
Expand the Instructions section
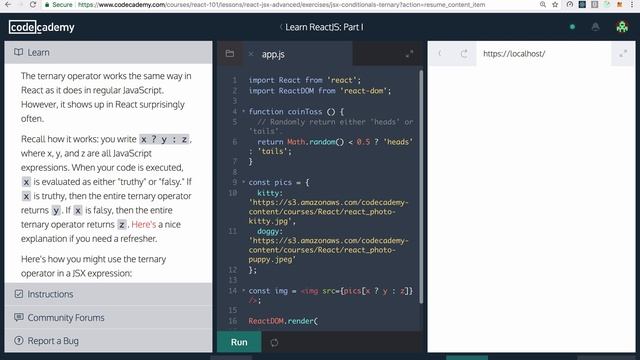click(109, 294)
